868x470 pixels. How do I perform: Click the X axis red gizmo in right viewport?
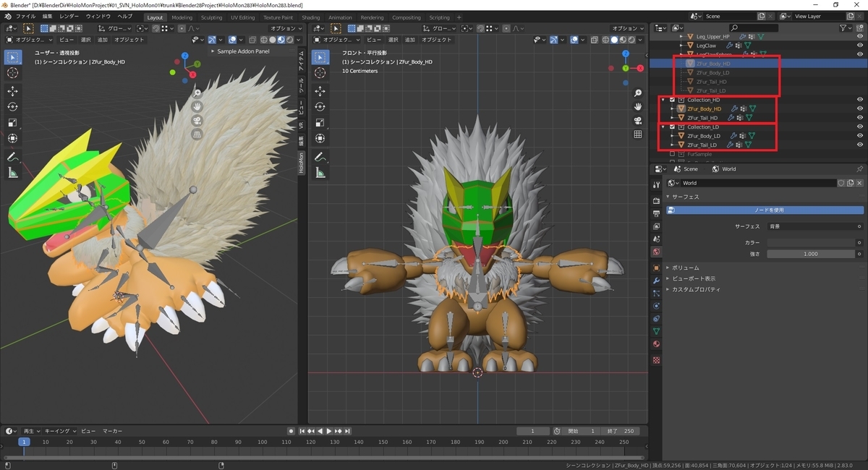click(x=642, y=68)
